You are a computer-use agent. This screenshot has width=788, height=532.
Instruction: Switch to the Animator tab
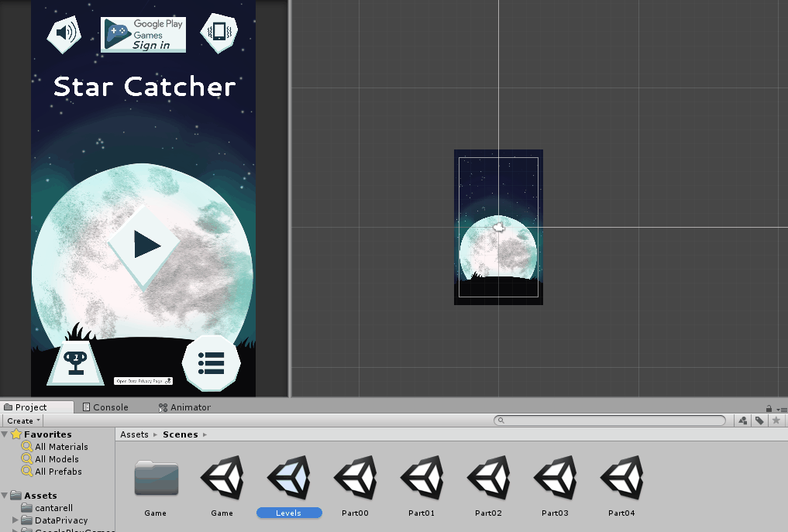184,407
